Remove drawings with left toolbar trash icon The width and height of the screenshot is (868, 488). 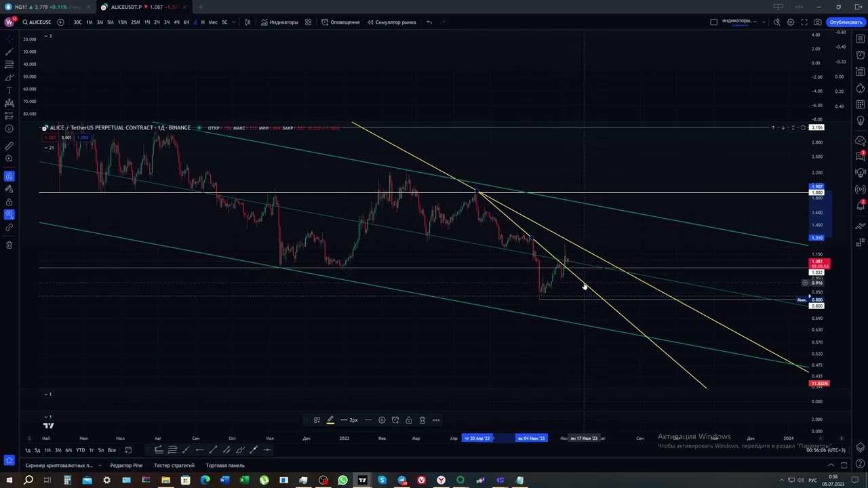click(9, 245)
